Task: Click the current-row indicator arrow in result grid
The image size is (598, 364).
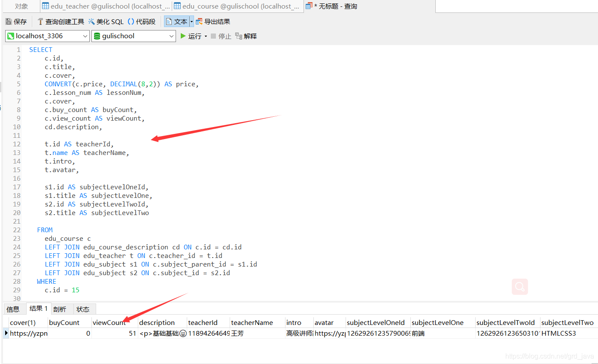Action: point(6,333)
